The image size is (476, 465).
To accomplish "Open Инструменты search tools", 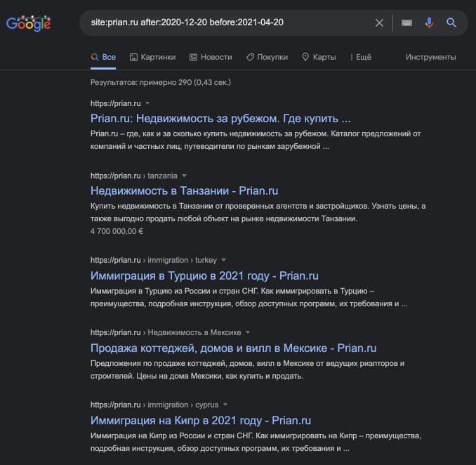I will tap(431, 57).
